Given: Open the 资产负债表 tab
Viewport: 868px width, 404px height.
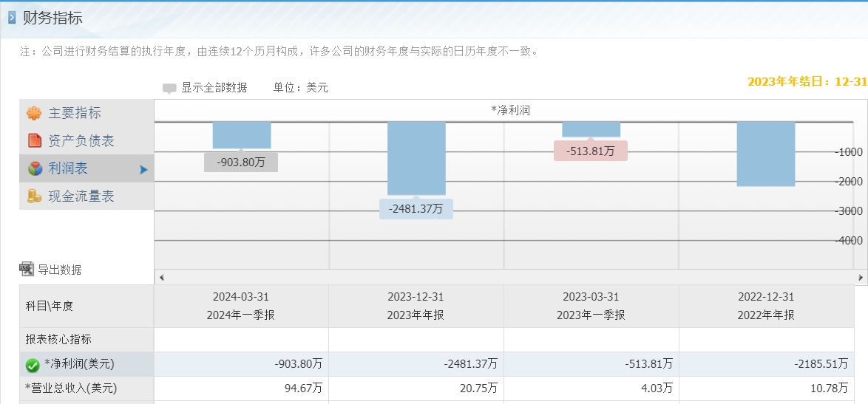Looking at the screenshot, I should tap(87, 141).
